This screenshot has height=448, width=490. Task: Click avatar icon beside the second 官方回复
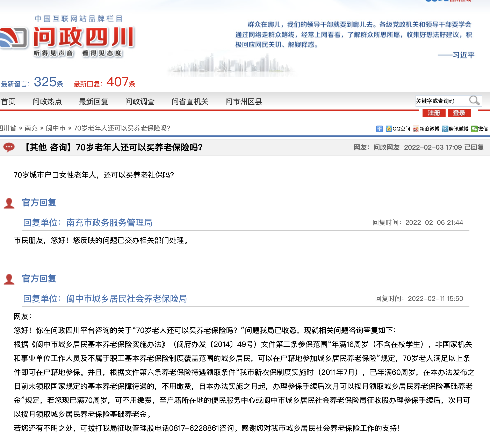[9, 279]
